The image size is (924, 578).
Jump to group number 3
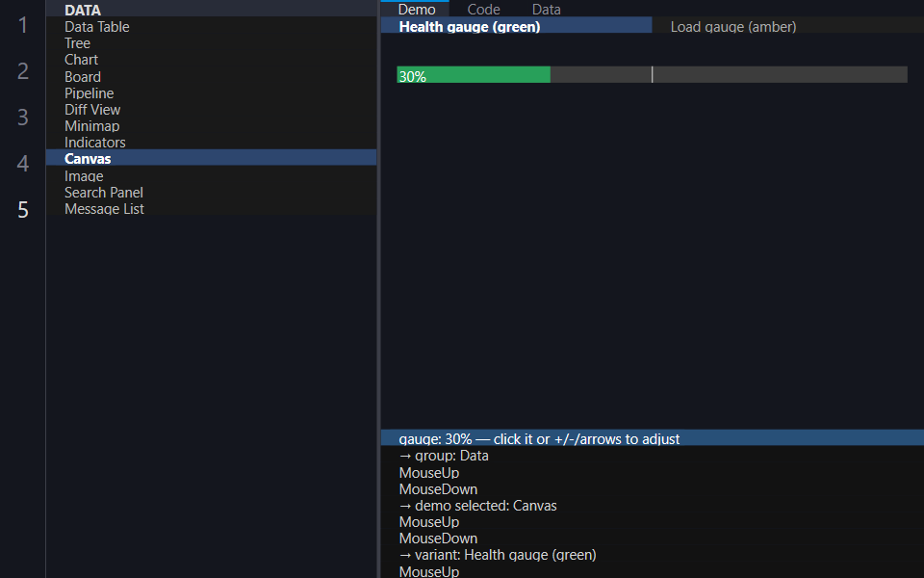tap(22, 117)
